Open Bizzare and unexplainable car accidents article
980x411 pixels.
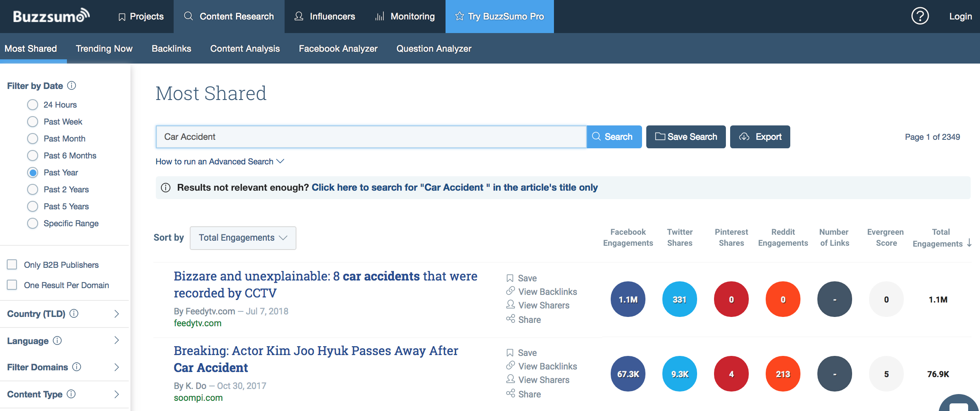coord(325,284)
